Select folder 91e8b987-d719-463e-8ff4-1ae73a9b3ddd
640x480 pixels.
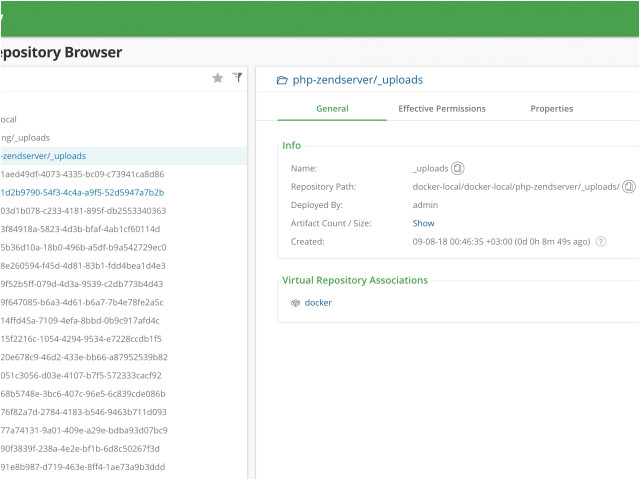click(x=83, y=467)
